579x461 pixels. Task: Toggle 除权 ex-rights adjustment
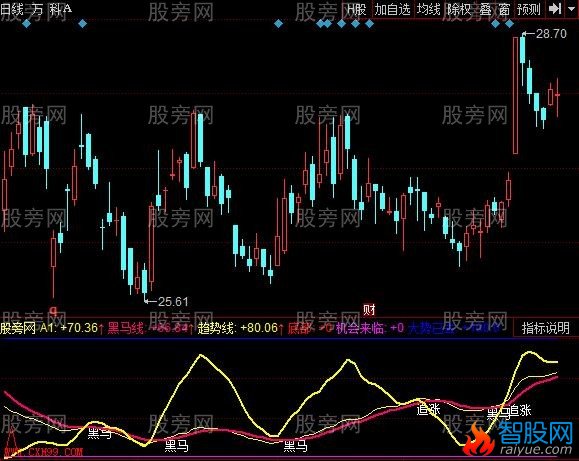459,9
